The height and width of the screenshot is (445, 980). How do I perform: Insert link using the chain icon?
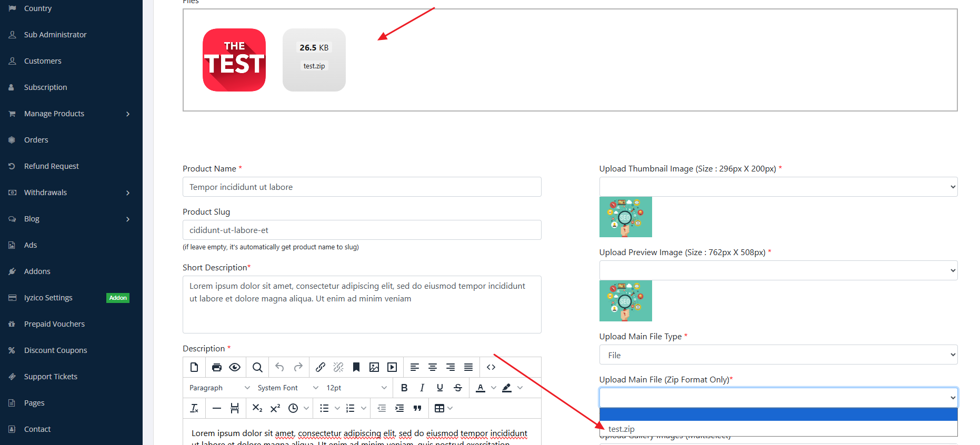pyautogui.click(x=321, y=367)
